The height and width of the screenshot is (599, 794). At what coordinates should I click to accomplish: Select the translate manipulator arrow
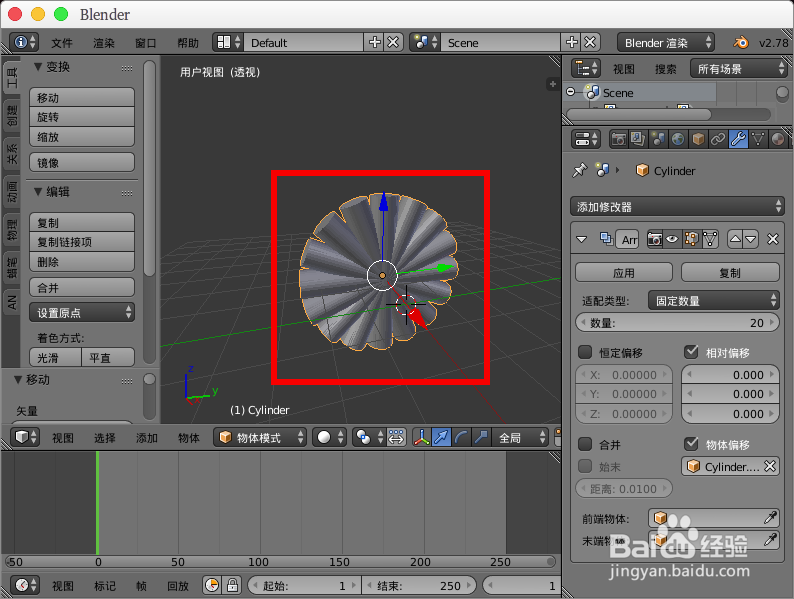point(442,437)
